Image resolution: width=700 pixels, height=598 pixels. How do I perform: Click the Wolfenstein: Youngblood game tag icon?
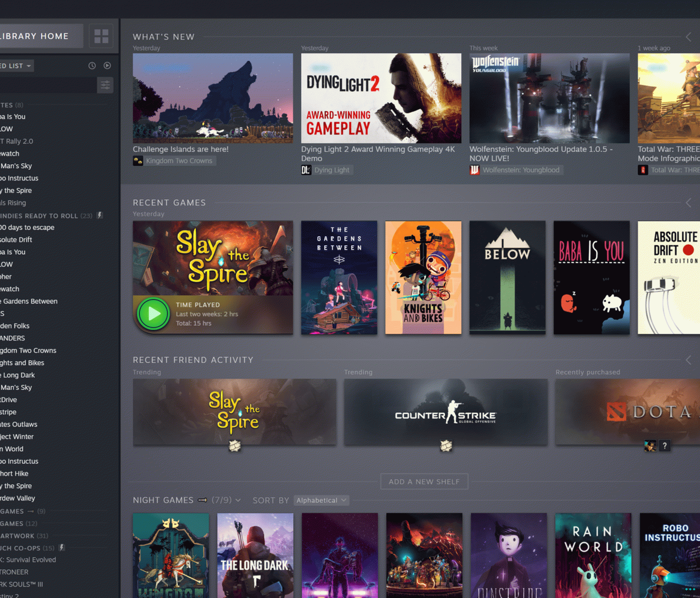tap(475, 170)
